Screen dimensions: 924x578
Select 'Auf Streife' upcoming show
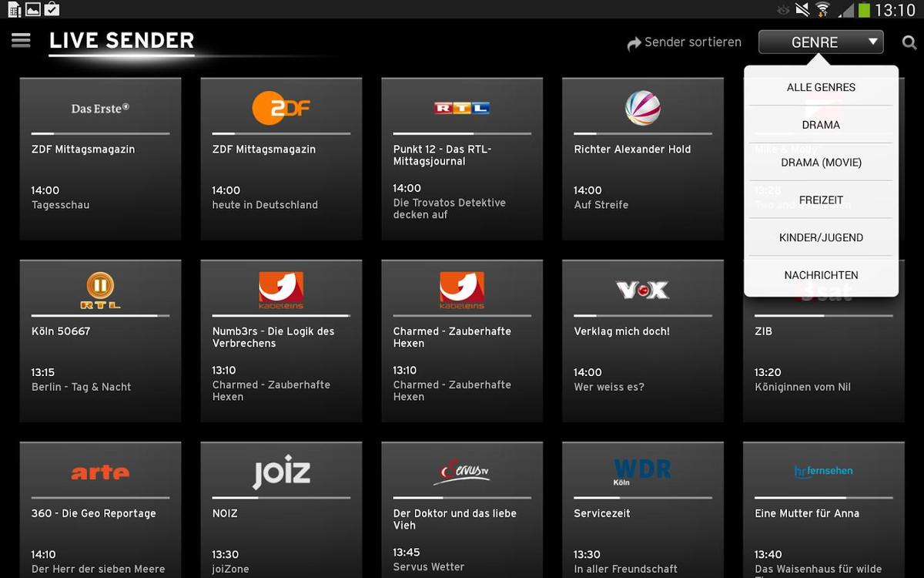click(x=601, y=205)
